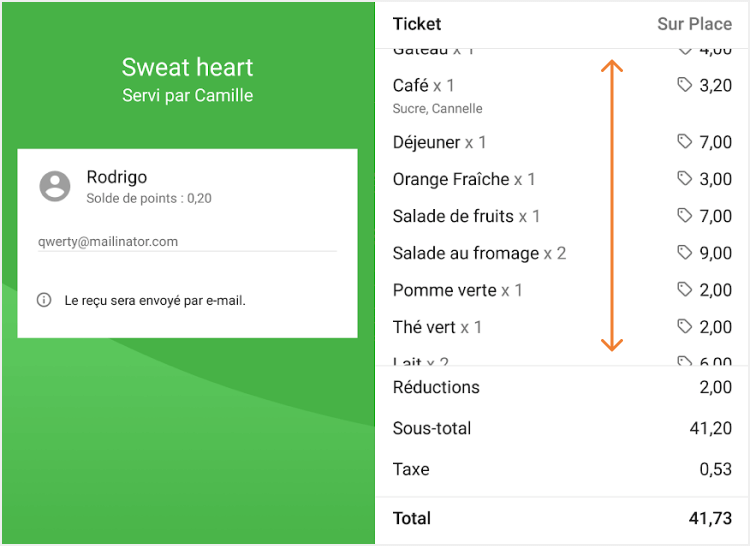Image resolution: width=750 pixels, height=546 pixels.
Task: Click the tag icon on Salade au fromage
Action: (685, 253)
